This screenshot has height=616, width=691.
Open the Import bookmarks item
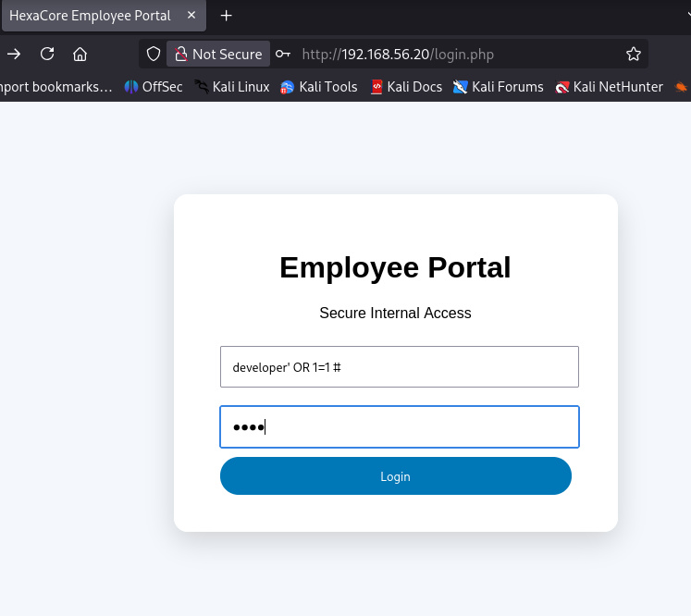pyautogui.click(x=56, y=87)
